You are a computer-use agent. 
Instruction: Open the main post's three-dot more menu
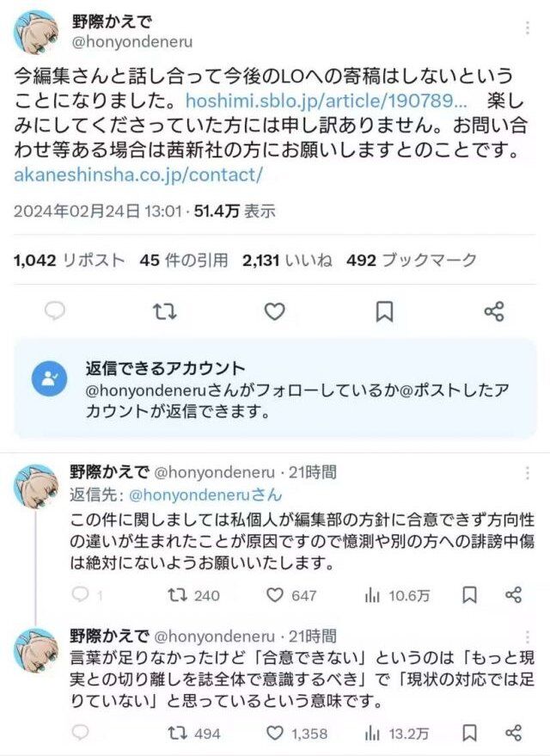point(528,28)
